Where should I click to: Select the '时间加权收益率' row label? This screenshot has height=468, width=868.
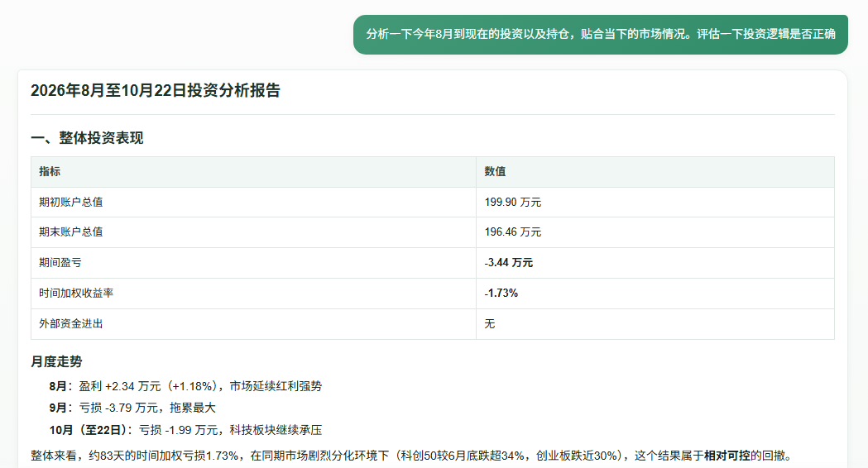tap(76, 294)
